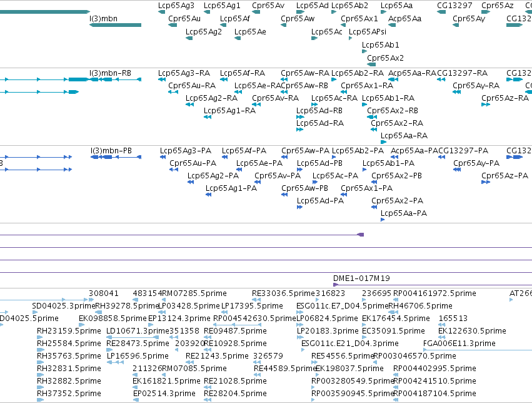Select EST RH37352.5prime
Image resolution: width=532 pixels, height=403 pixels.
click(x=69, y=394)
